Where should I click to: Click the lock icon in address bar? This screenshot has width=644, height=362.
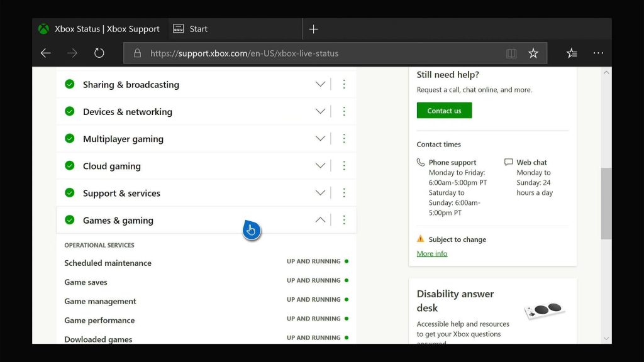click(x=137, y=53)
